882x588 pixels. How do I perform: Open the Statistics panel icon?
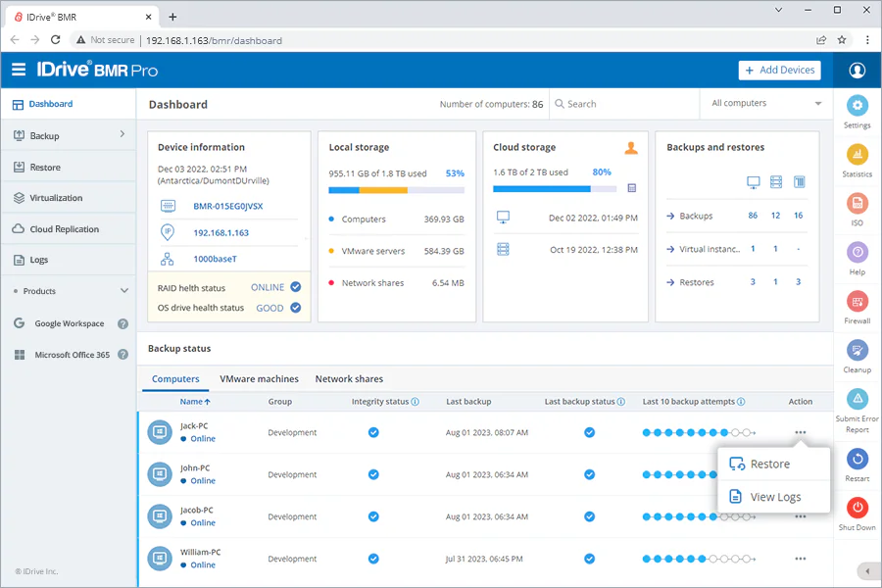[x=857, y=155]
